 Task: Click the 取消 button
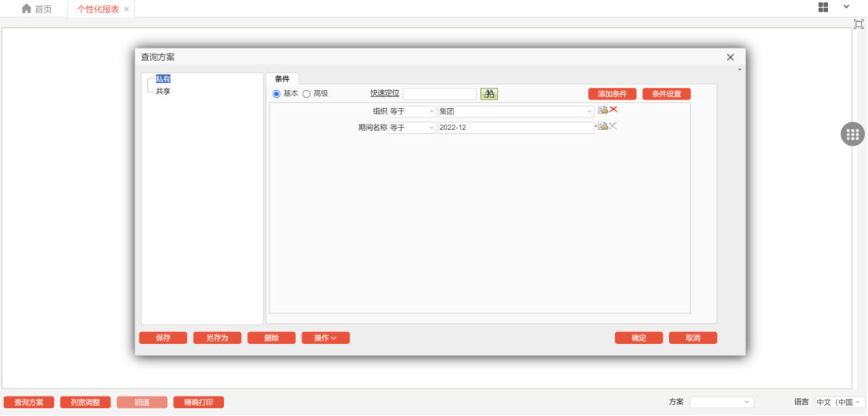[693, 338]
